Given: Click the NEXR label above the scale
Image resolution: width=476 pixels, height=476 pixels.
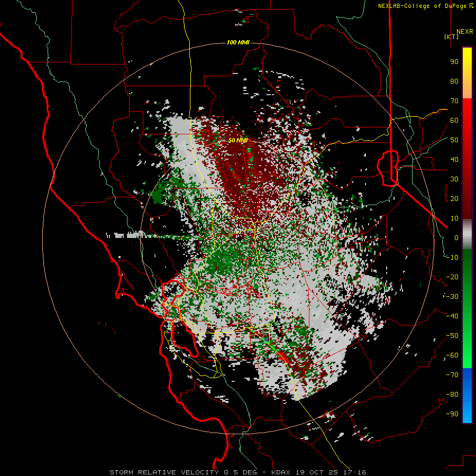Looking at the screenshot, I should point(465,32).
